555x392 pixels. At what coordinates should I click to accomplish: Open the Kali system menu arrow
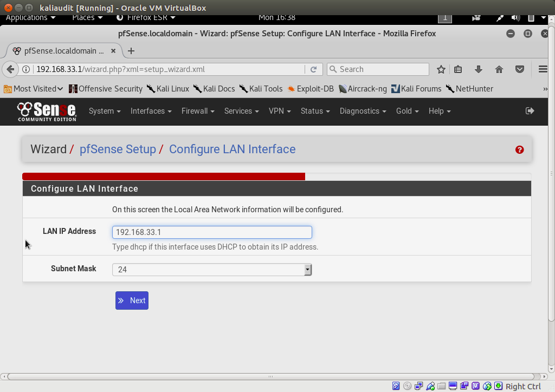click(x=544, y=18)
